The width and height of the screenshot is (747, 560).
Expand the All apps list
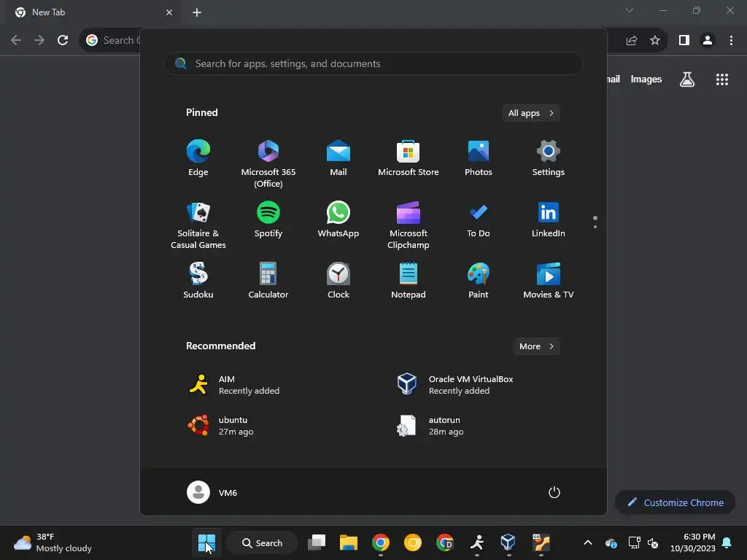(x=531, y=113)
